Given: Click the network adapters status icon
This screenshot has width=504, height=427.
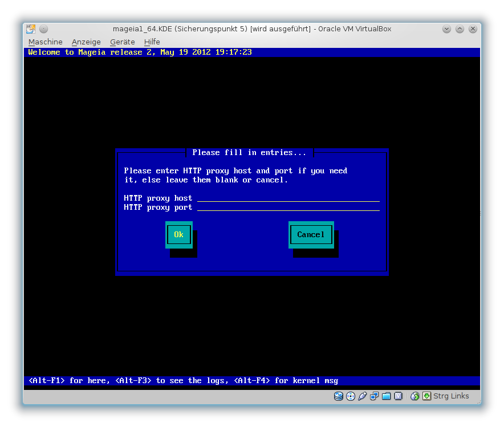Looking at the screenshot, I should point(375,396).
